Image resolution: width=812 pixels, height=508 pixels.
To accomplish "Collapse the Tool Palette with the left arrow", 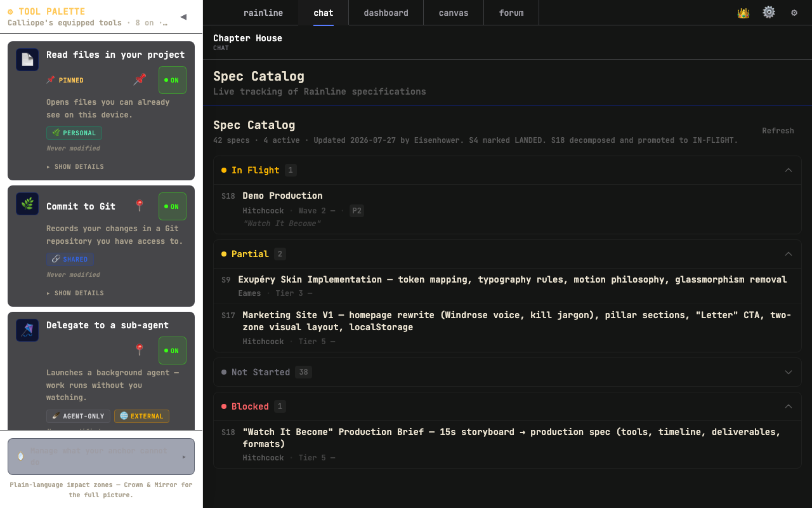I will (x=183, y=17).
